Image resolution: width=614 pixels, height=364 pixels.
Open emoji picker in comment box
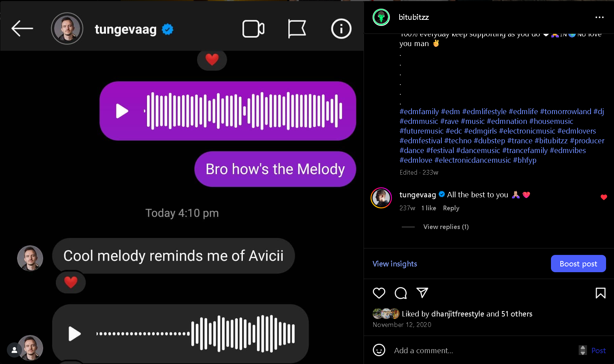[x=379, y=350]
